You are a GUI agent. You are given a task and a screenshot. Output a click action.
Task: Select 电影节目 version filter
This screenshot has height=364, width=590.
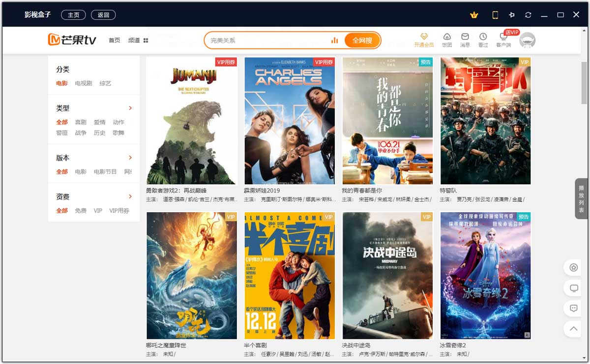[x=105, y=172]
